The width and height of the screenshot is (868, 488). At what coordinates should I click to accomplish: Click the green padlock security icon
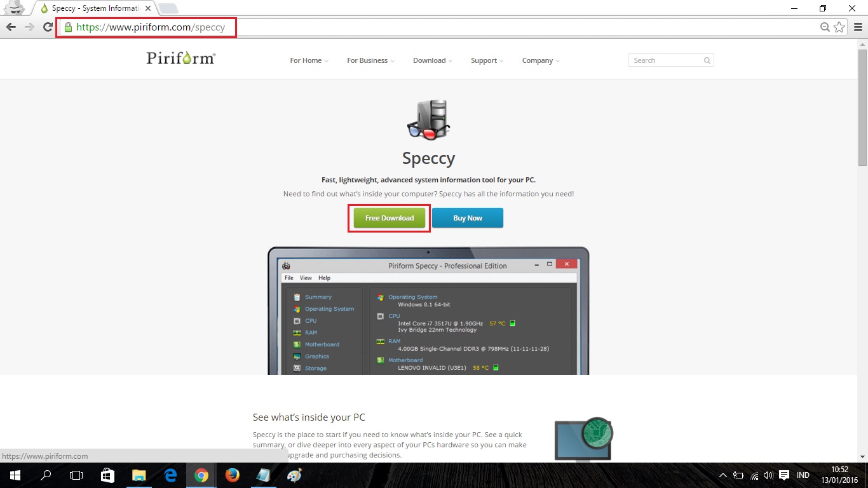(x=68, y=27)
